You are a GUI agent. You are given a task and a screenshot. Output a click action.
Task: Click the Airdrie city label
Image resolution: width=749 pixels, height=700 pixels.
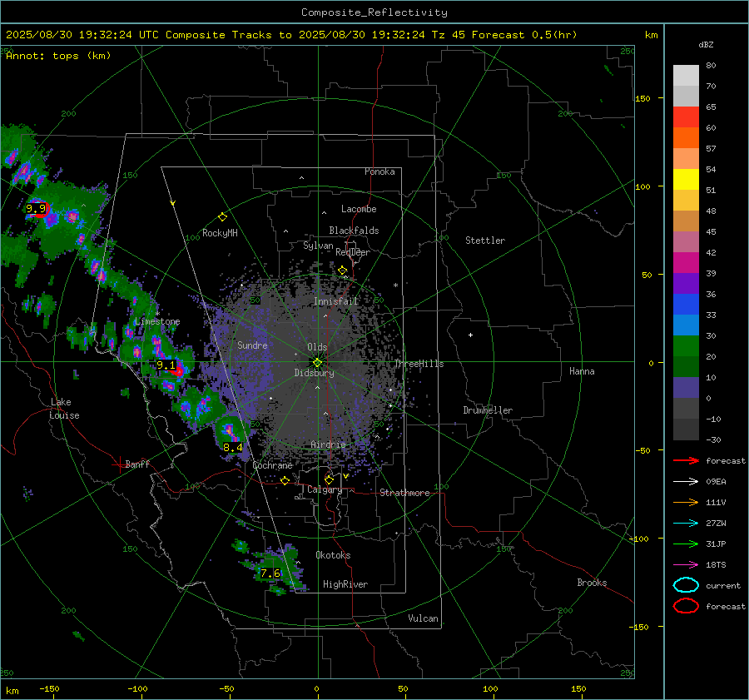[328, 444]
